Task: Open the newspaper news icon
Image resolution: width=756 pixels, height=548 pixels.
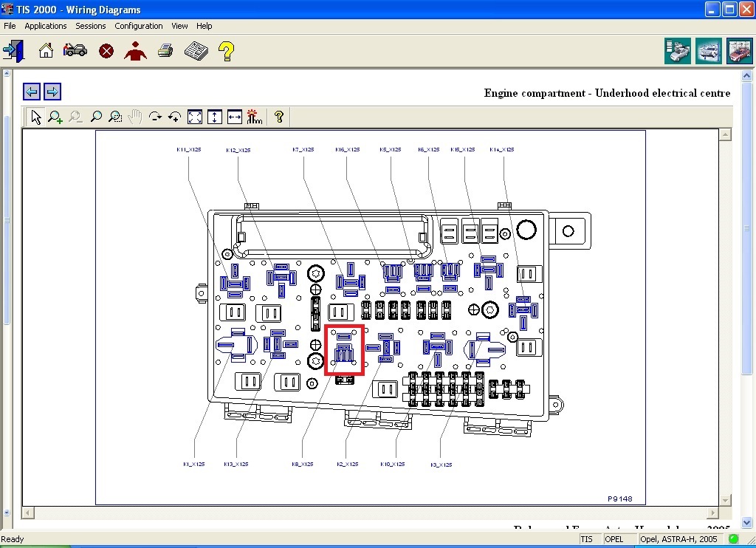Action: pos(196,51)
